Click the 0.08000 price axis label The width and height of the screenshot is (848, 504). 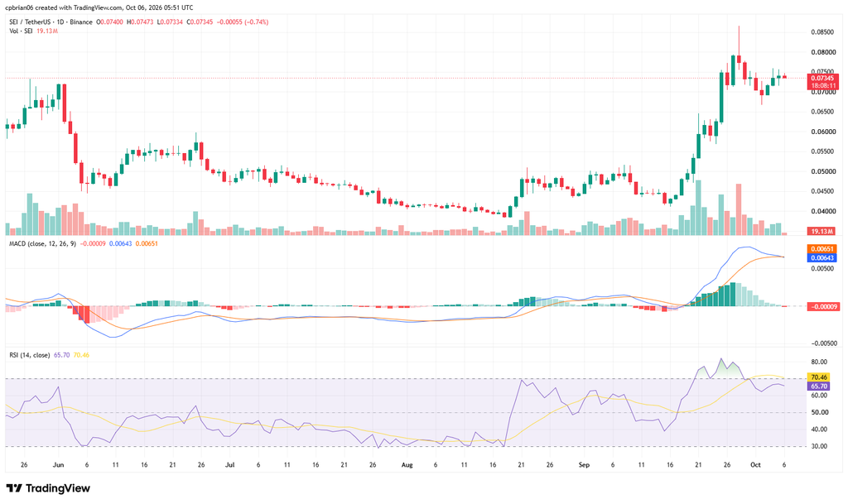[822, 52]
